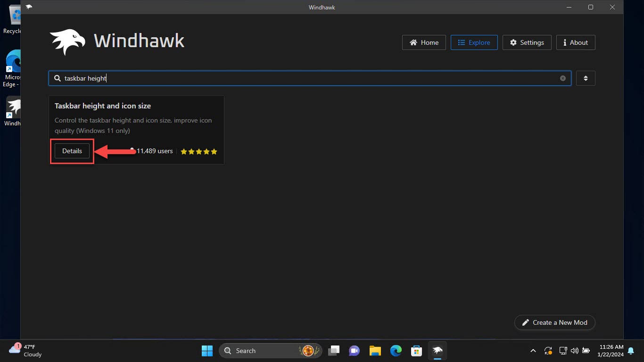This screenshot has height=362, width=644.
Task: Open the clock and date flyout
Action: click(611, 351)
